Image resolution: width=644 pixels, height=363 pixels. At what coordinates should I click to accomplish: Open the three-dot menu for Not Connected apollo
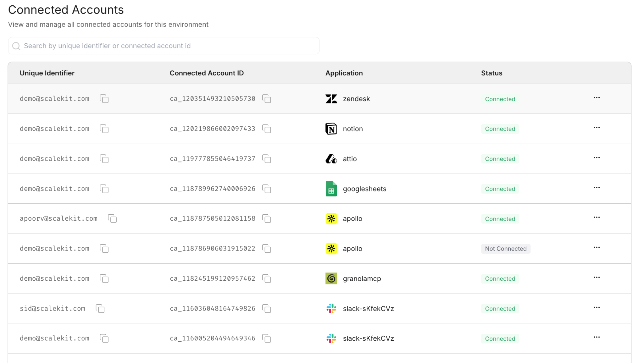[x=597, y=248]
